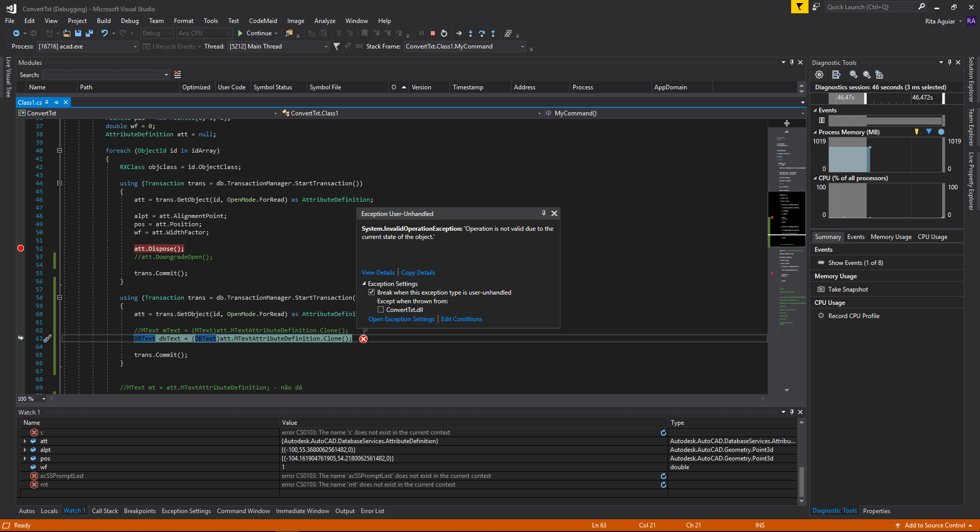This screenshot has height=532, width=980.
Task: Click the Reset Zoom diagnostics icon
Action: click(x=879, y=75)
